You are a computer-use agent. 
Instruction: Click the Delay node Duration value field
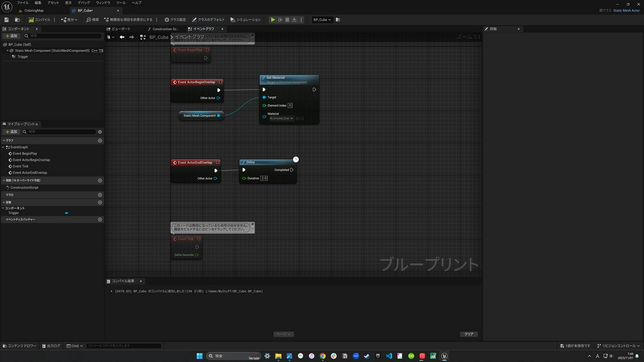click(x=264, y=178)
